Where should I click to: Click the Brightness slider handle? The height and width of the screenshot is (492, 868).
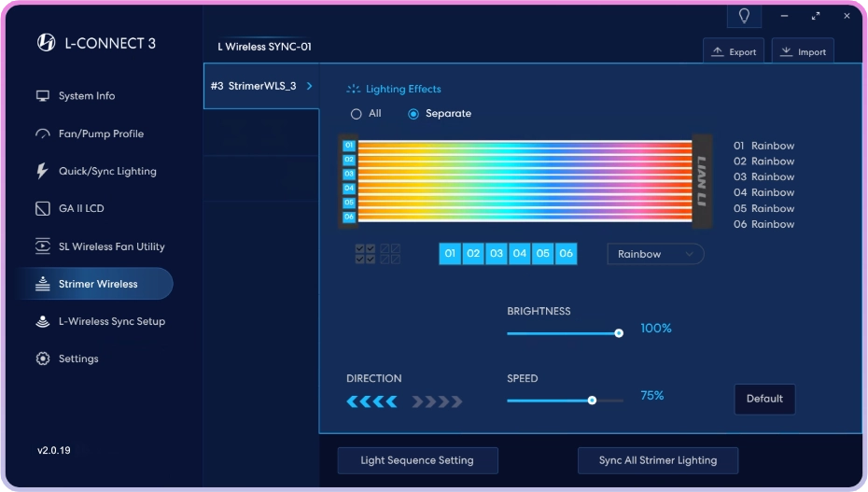coord(619,333)
